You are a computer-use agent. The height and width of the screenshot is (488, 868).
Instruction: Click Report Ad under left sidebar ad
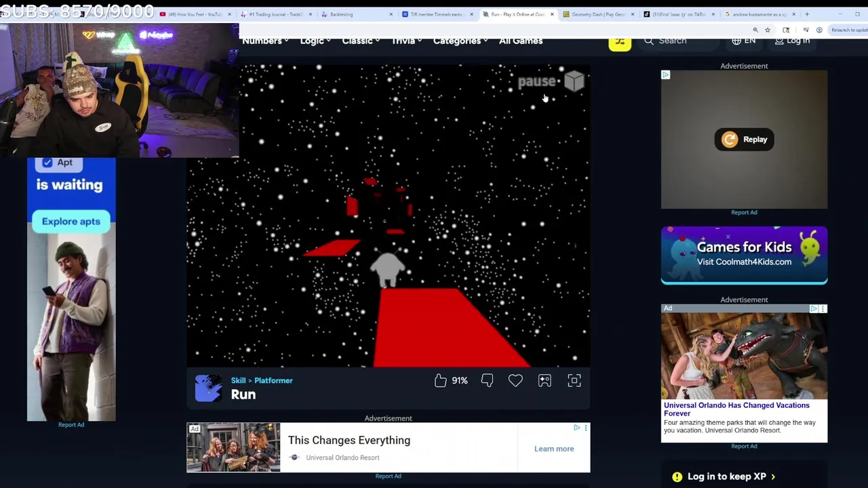[x=71, y=425]
